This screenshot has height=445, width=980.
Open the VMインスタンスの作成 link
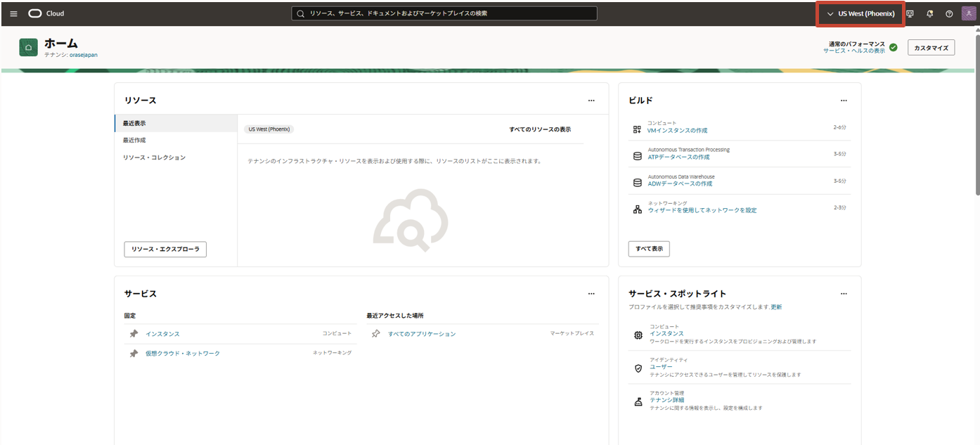(677, 131)
